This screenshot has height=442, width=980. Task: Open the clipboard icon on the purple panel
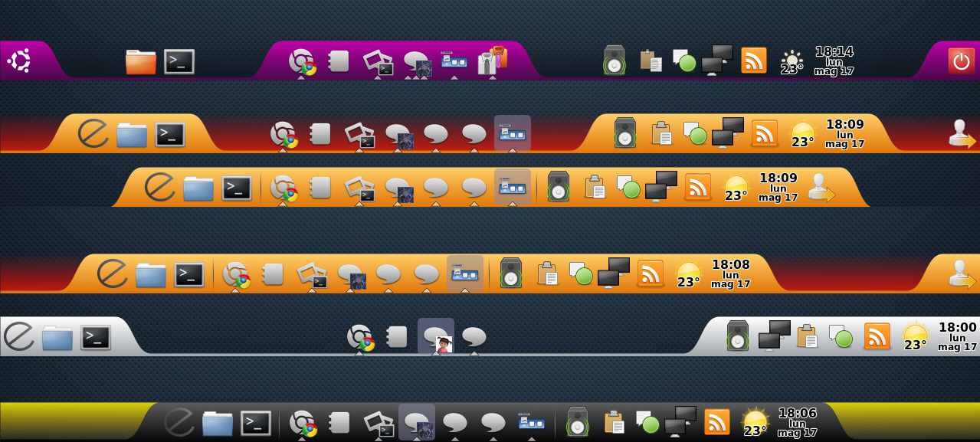(651, 61)
